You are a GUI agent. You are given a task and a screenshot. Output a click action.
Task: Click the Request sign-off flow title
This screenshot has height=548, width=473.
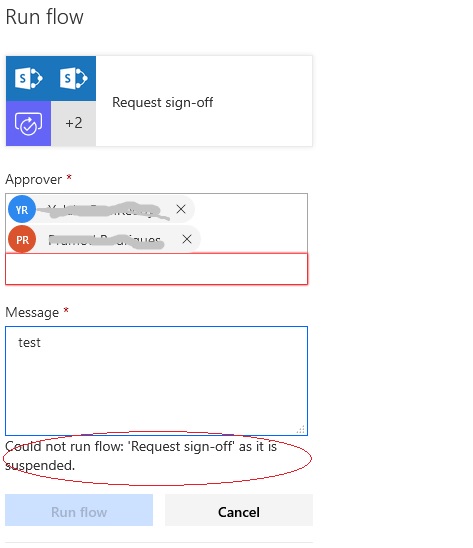tap(163, 102)
